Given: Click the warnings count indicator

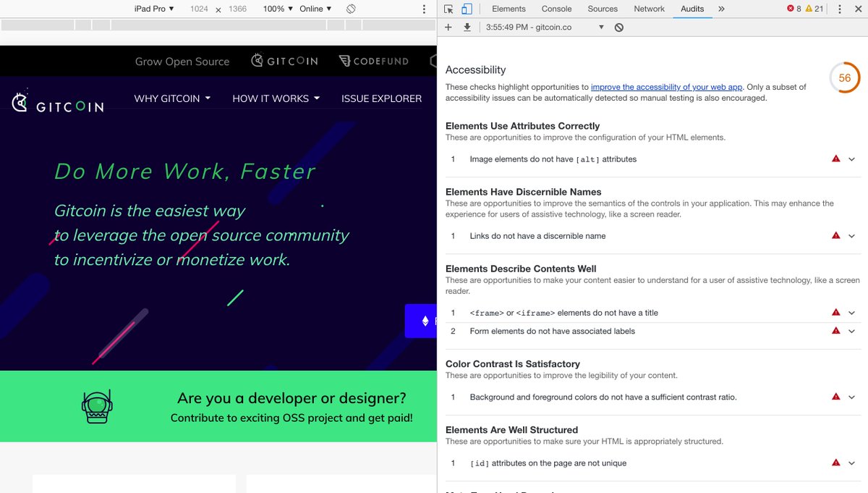Looking at the screenshot, I should 814,9.
